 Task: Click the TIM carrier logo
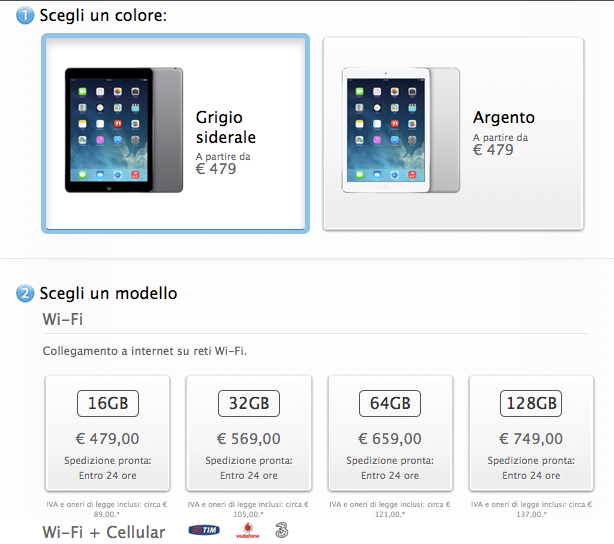pos(204,530)
